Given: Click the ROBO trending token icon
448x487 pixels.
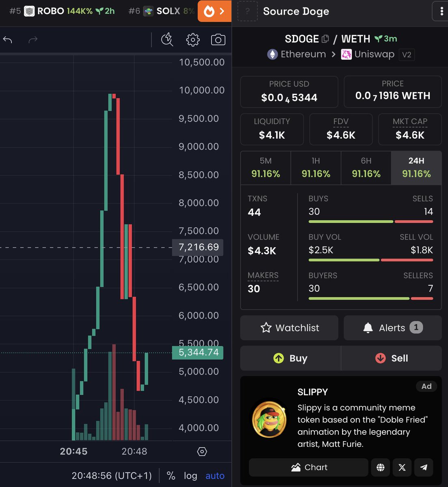Looking at the screenshot, I should point(29,11).
